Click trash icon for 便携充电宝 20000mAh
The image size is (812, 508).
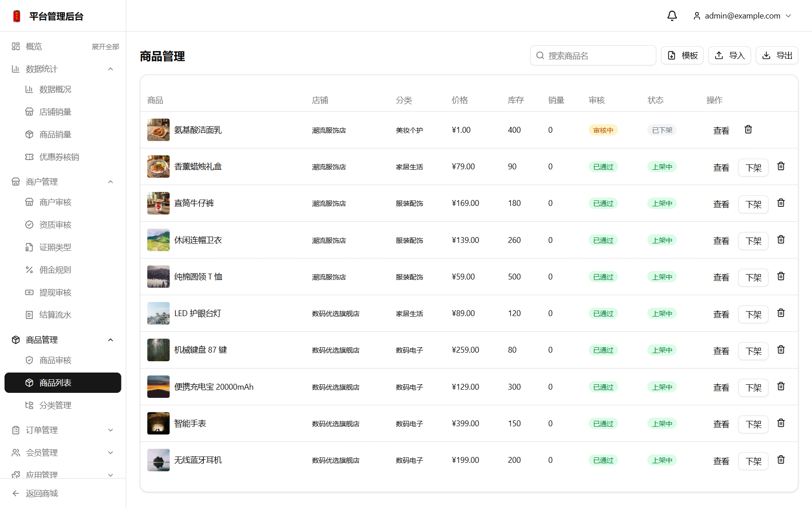point(781,386)
